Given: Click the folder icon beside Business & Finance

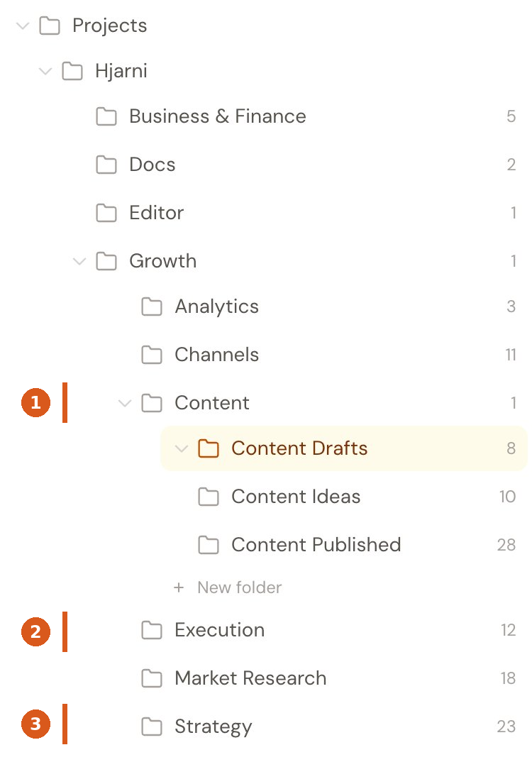Looking at the screenshot, I should [x=106, y=116].
